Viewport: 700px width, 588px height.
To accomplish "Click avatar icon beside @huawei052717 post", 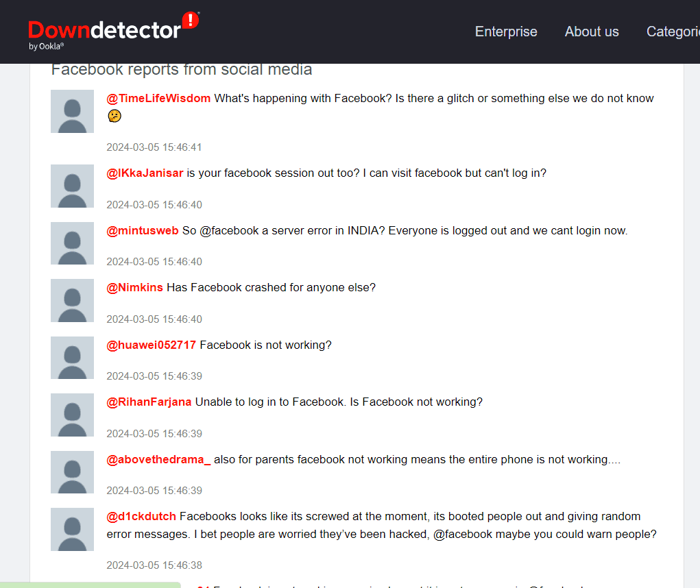I will [x=72, y=358].
